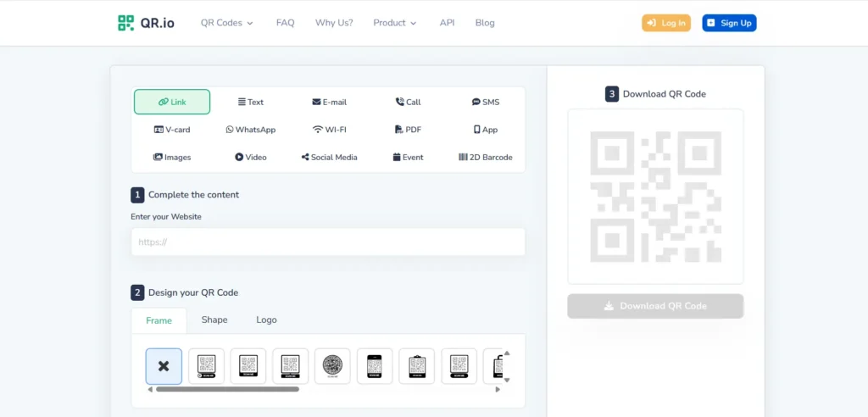868x417 pixels.
Task: Visit the Blog page
Action: tap(485, 23)
